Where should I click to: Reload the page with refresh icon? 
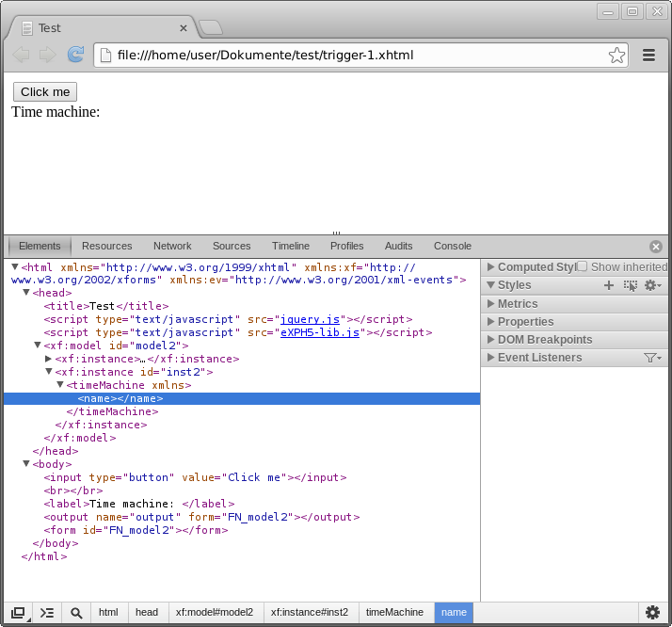[x=75, y=55]
